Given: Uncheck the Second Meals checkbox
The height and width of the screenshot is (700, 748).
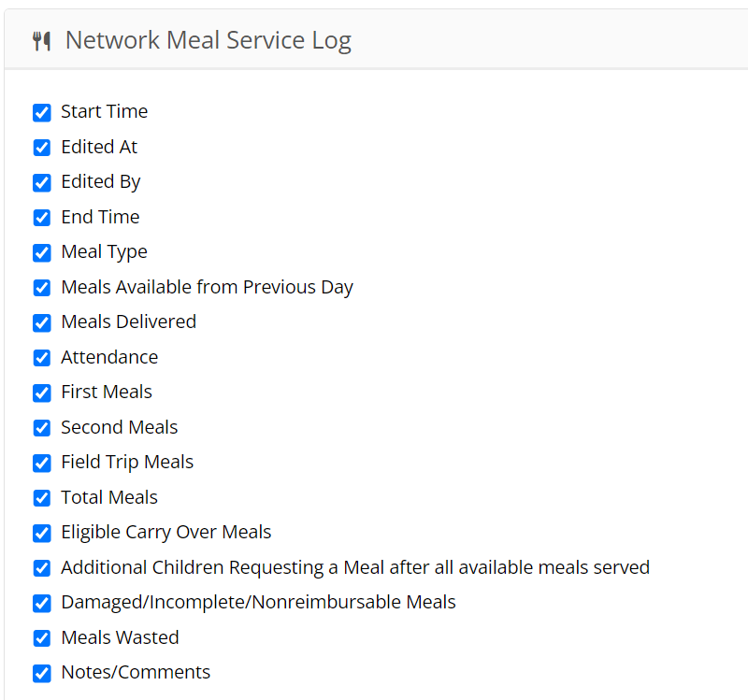Looking at the screenshot, I should [x=42, y=428].
